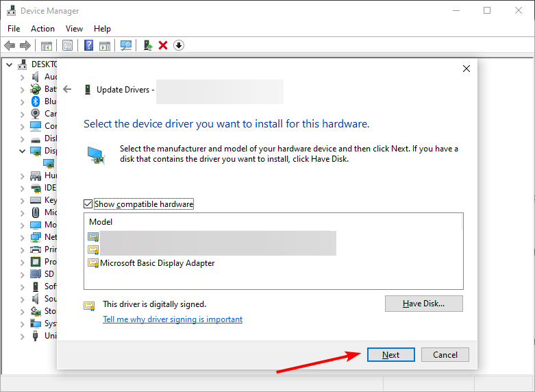Expand the Network adapters tree node
Screen dimensions: 535x392
coord(22,237)
